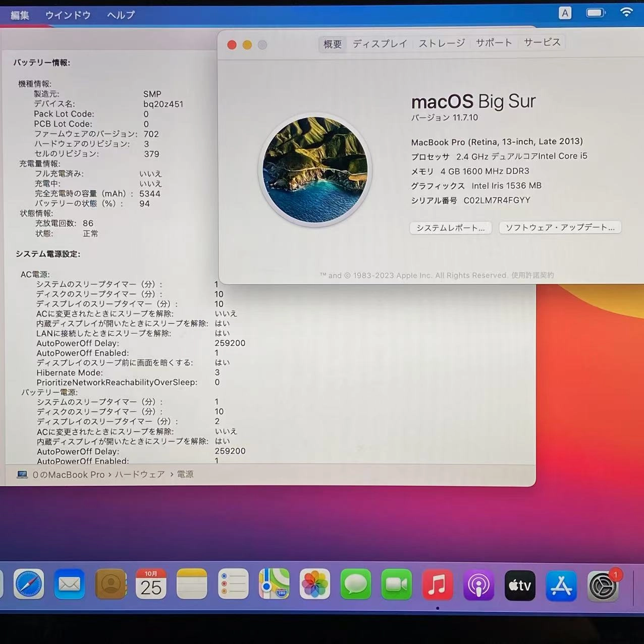Image resolution: width=644 pixels, height=644 pixels.
Task: Open System Preferences from the Dock
Action: click(x=602, y=584)
